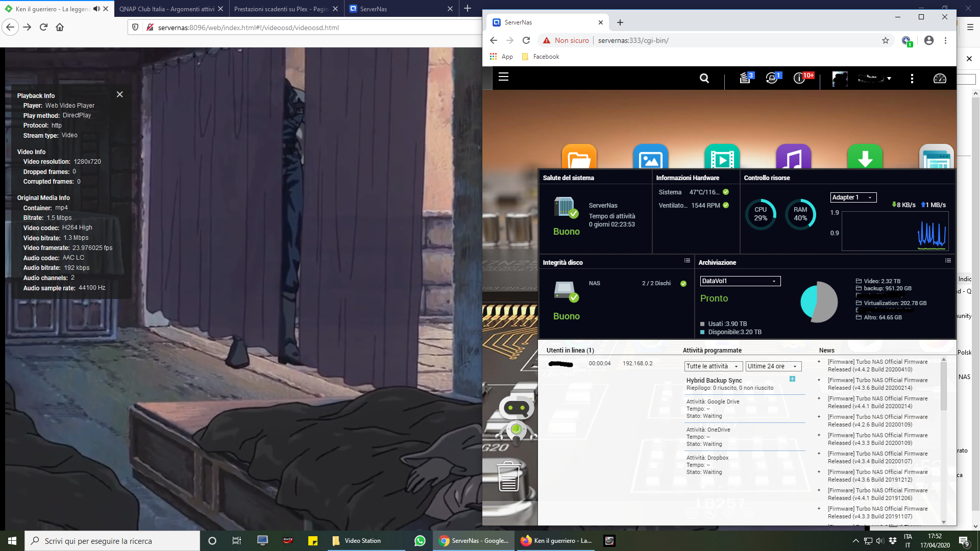Open event notifications icon showing 10+
980x551 pixels.
800,78
